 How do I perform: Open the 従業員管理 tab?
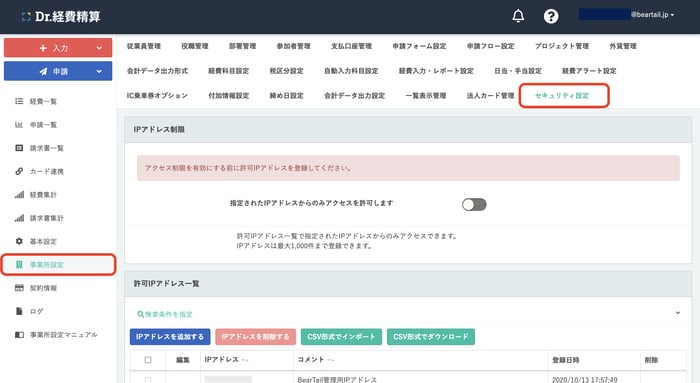click(144, 46)
